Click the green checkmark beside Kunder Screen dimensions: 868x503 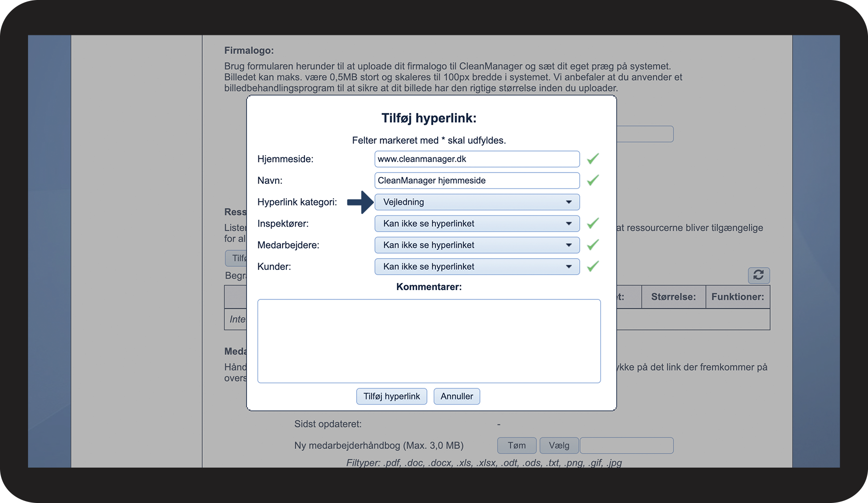pos(593,266)
